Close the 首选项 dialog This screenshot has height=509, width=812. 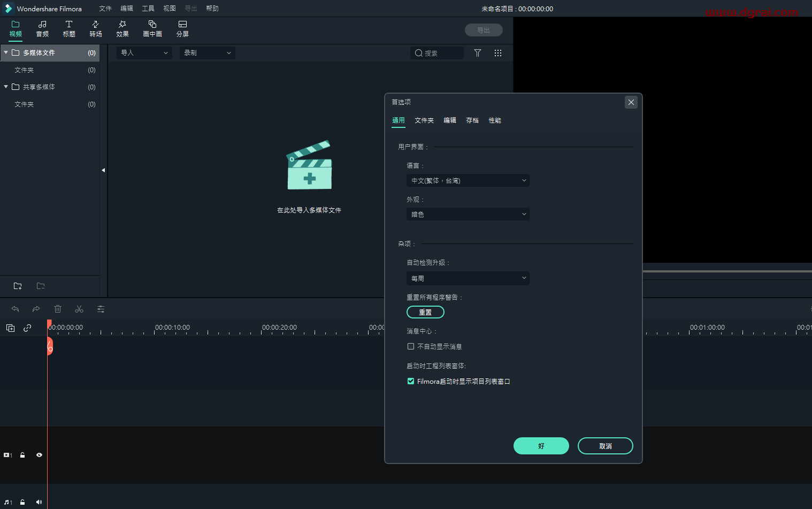(631, 102)
